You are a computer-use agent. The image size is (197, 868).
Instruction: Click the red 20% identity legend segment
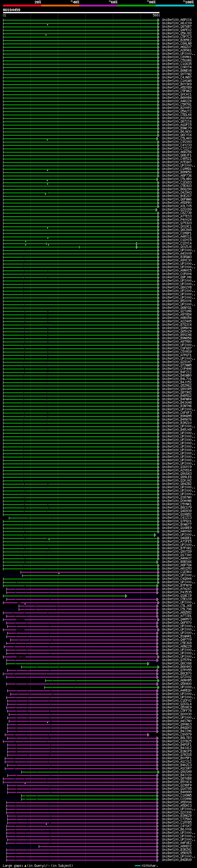(22, 6)
